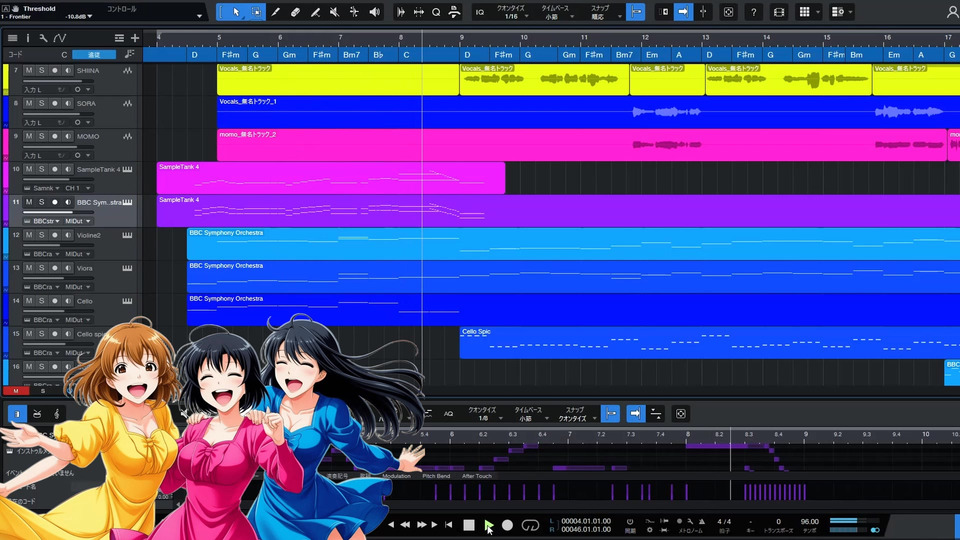
Task: Toggle snap in arrange toolbar
Action: 636,12
